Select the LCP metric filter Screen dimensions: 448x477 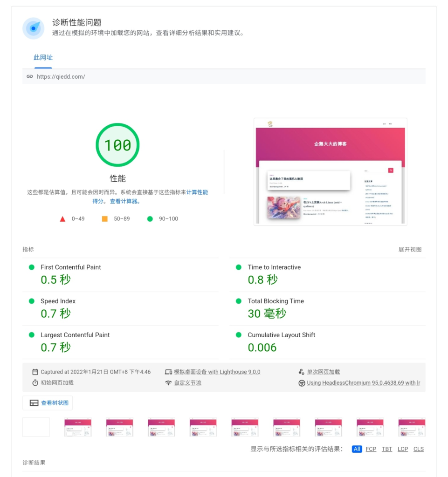[403, 449]
